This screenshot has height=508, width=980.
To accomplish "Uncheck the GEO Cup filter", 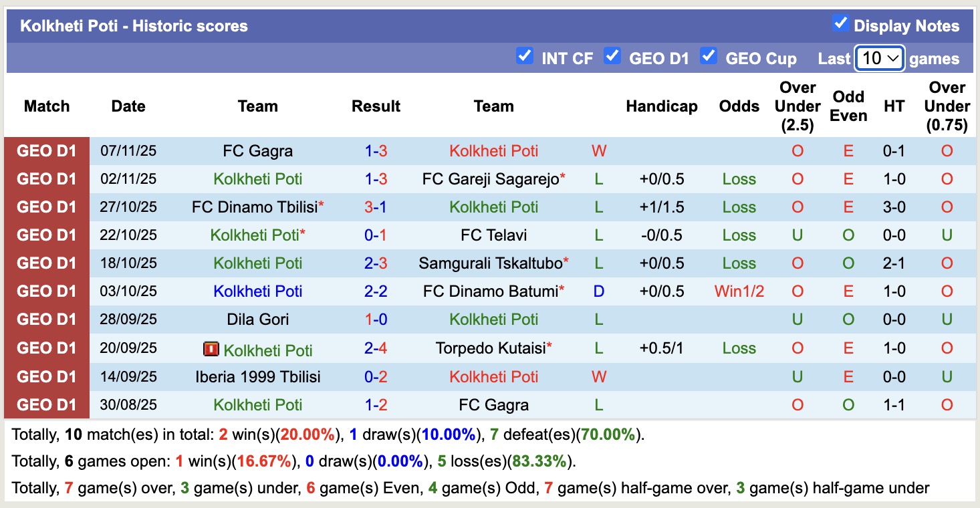I will [709, 57].
